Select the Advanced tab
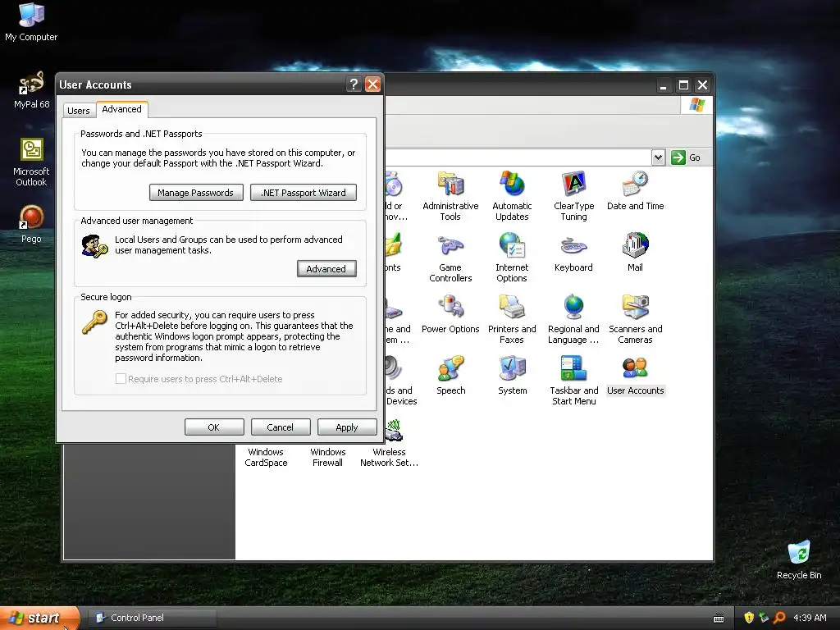Screen dimensions: 840x630 click(x=121, y=109)
